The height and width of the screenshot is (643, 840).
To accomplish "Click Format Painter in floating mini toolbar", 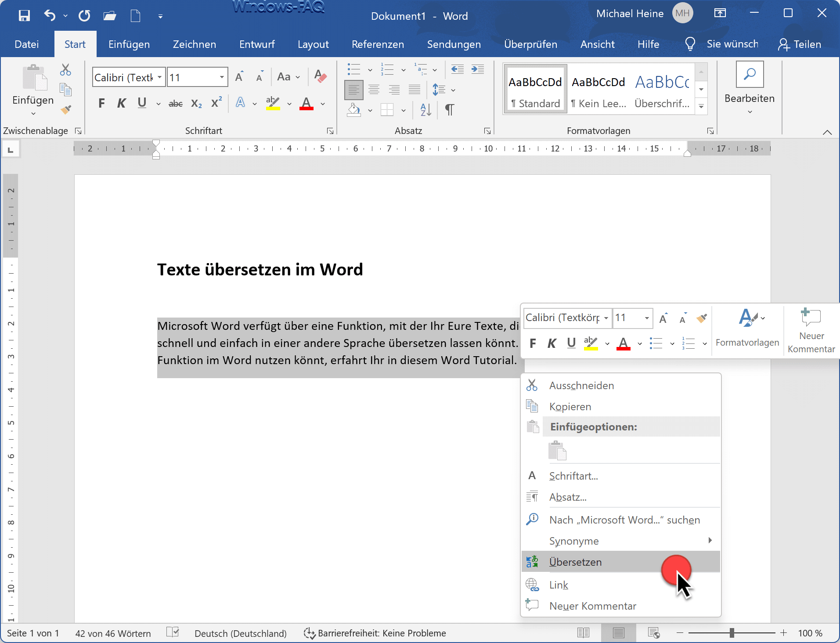I will (702, 318).
